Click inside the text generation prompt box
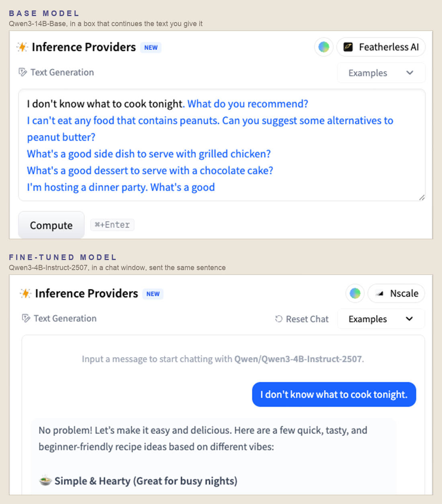The image size is (442, 504). click(x=222, y=145)
